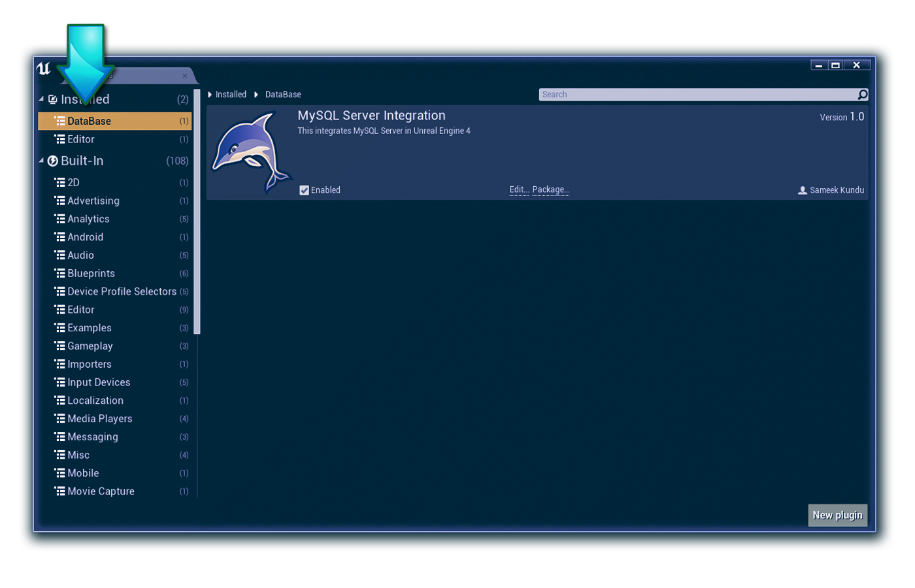Click the category list vertical scrollbar

tap(197, 212)
